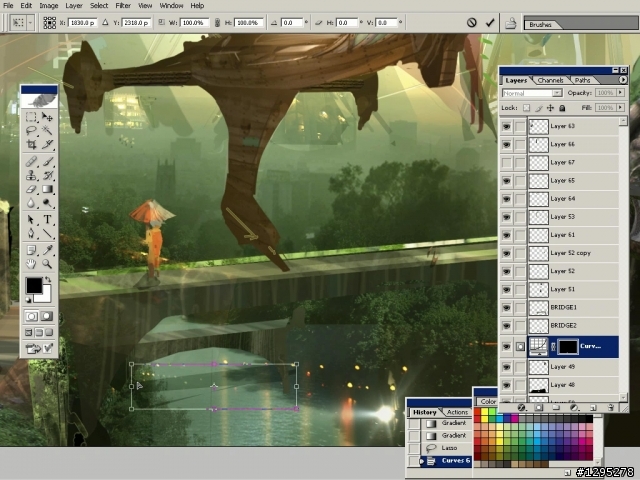640x480 pixels.
Task: Select the Hand tool
Action: coord(31,264)
